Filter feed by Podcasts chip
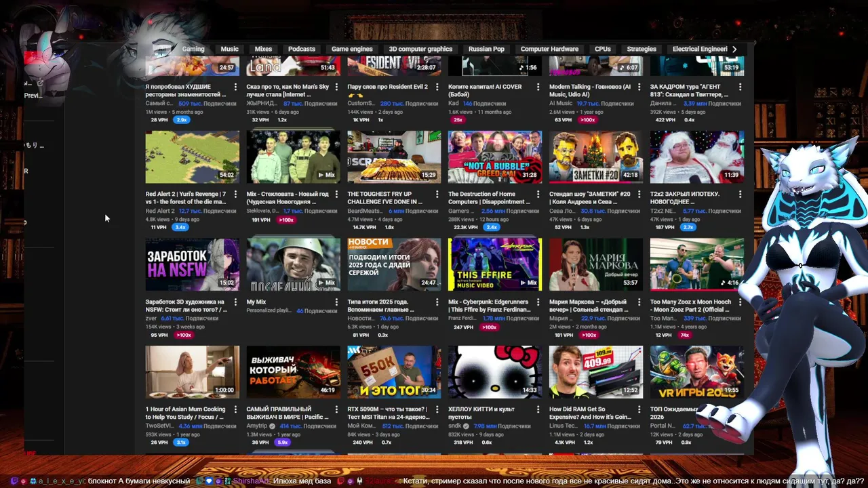 tap(302, 49)
